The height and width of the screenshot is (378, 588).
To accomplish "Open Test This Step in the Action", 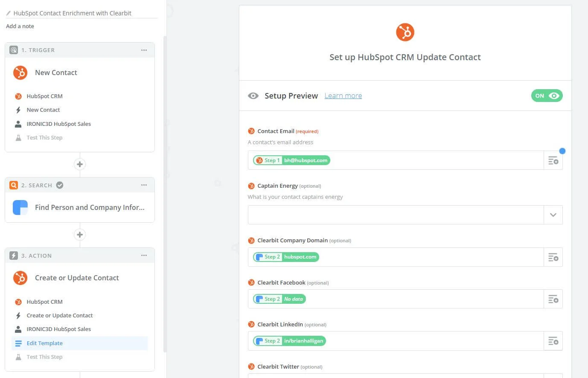I will (44, 357).
